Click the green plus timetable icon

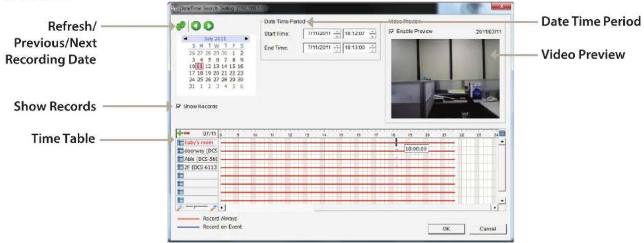click(x=180, y=133)
